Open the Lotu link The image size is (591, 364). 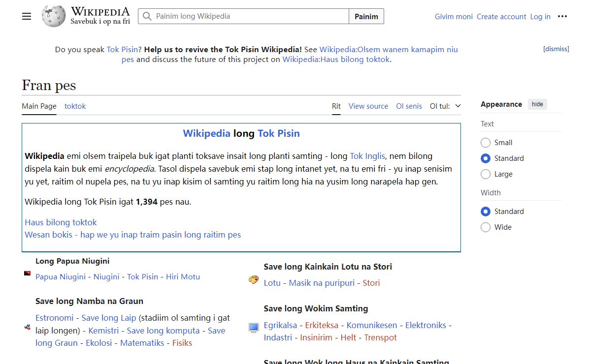click(x=272, y=283)
